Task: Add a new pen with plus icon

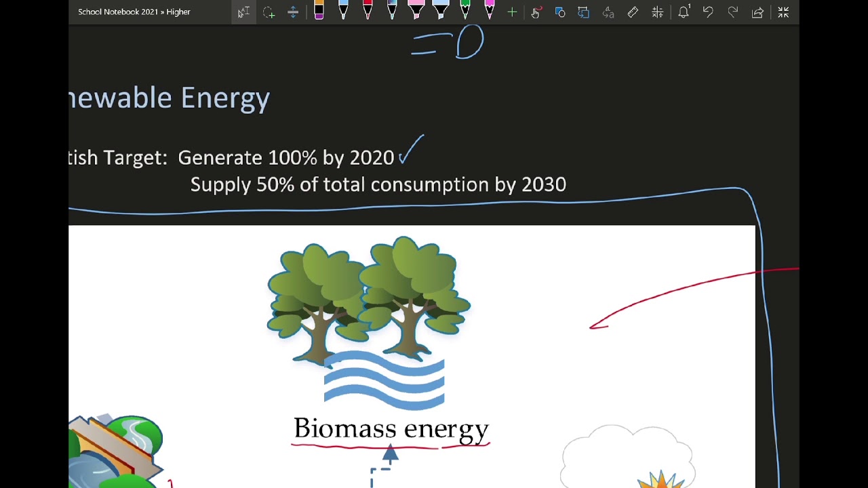Action: click(512, 12)
